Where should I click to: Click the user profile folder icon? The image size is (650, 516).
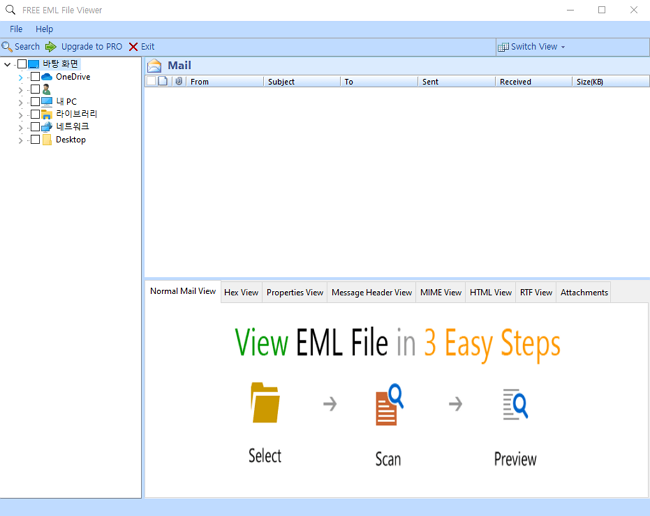46,89
